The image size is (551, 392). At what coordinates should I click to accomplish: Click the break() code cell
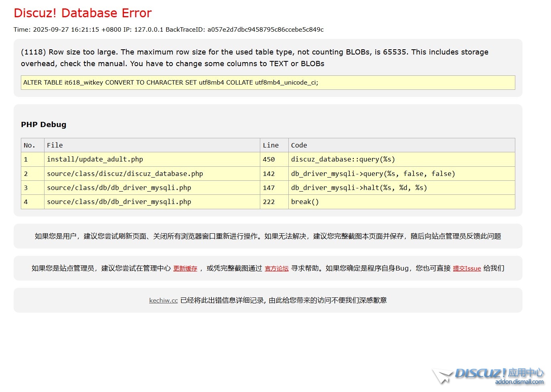pos(305,202)
